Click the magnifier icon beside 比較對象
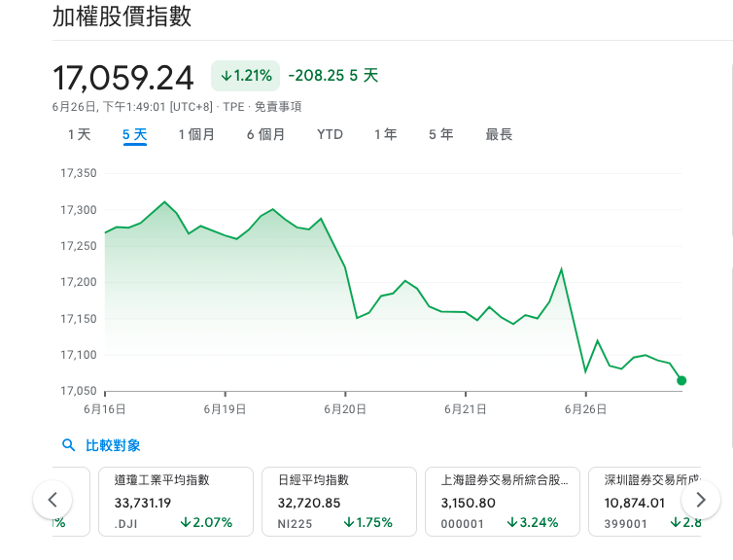Image resolution: width=733 pixels, height=560 pixels. (x=68, y=445)
